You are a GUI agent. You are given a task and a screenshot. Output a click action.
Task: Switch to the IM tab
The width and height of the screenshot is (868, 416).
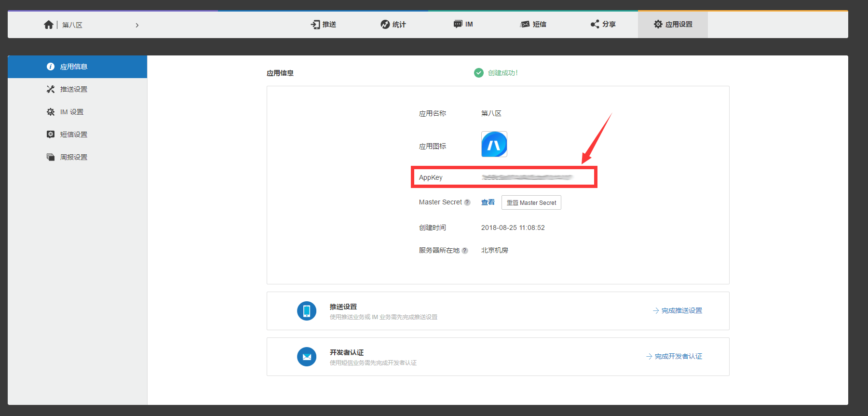pyautogui.click(x=463, y=25)
